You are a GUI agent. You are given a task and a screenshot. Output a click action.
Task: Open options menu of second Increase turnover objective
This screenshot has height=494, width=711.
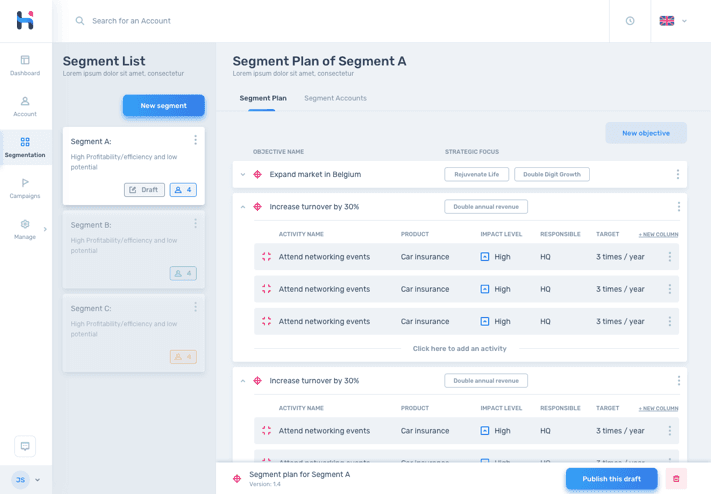point(679,381)
